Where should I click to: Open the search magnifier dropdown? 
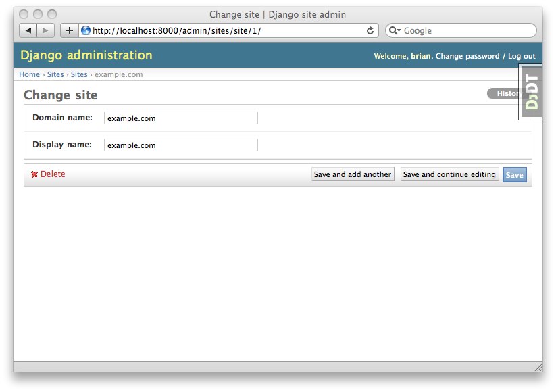[395, 30]
